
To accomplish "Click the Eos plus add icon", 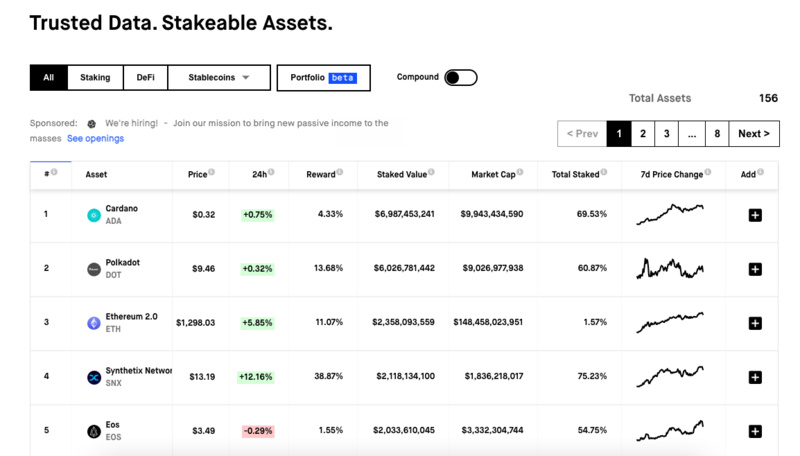I will point(755,431).
